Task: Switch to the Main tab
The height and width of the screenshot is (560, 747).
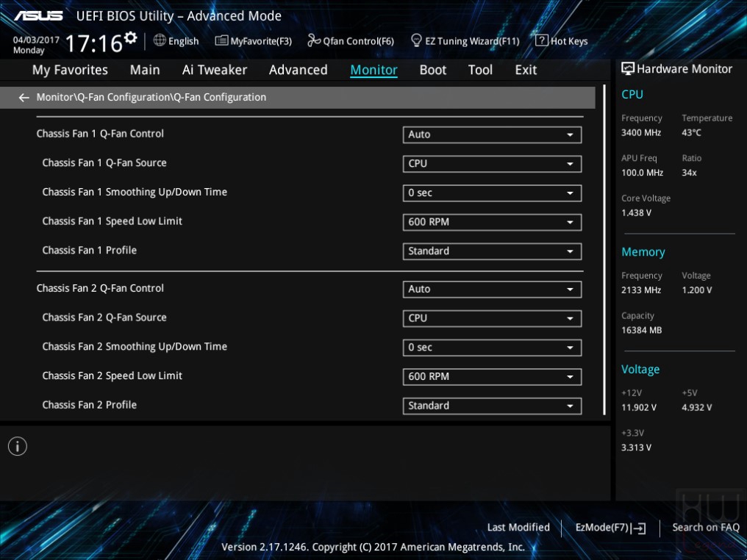Action: [x=145, y=70]
